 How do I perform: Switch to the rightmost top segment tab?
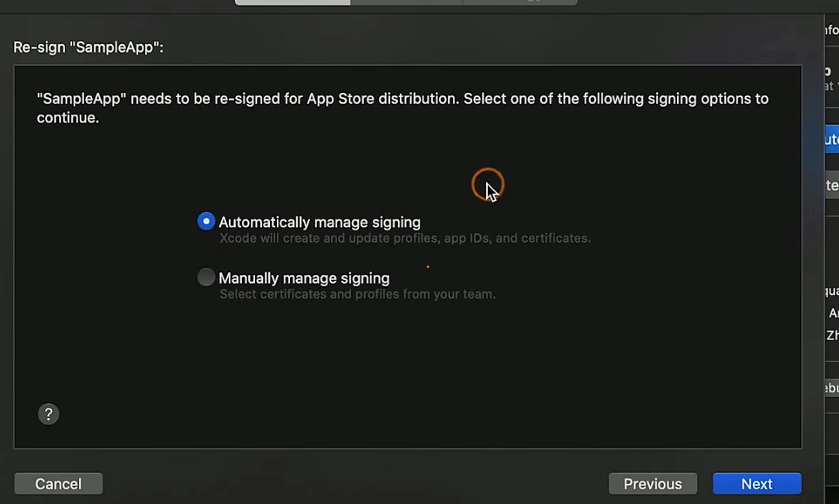pos(520,2)
